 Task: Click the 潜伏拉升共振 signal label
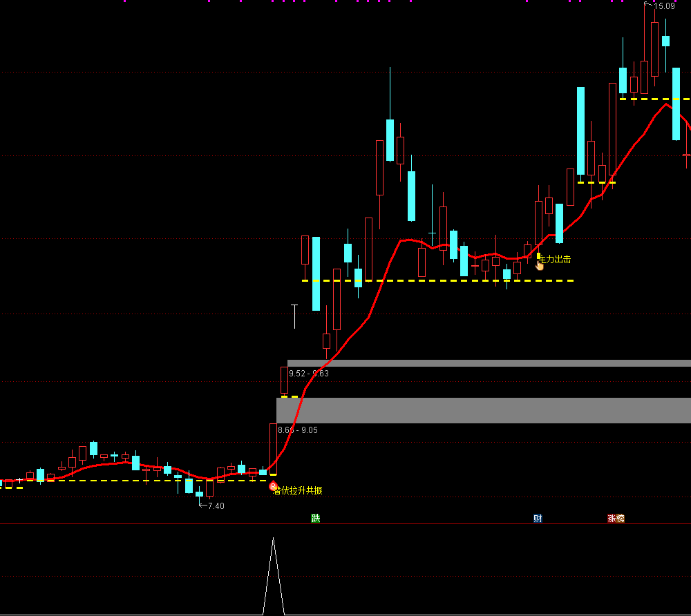[x=300, y=490]
